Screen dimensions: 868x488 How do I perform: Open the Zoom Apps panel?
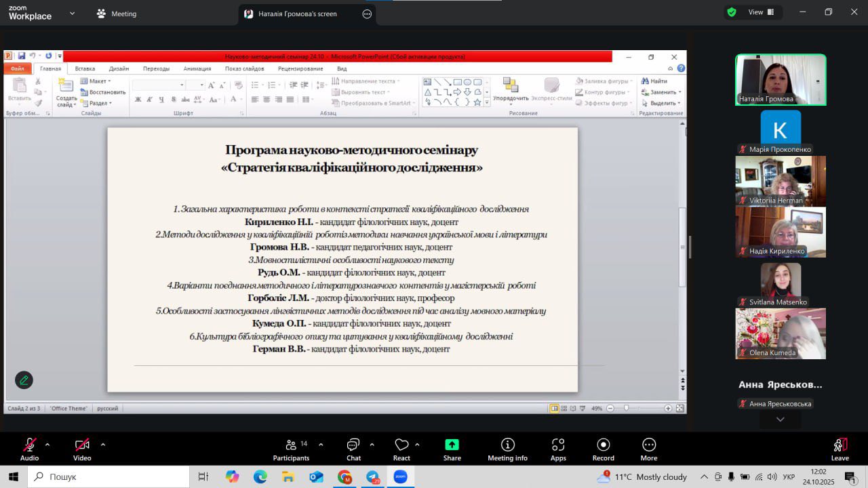pyautogui.click(x=558, y=449)
